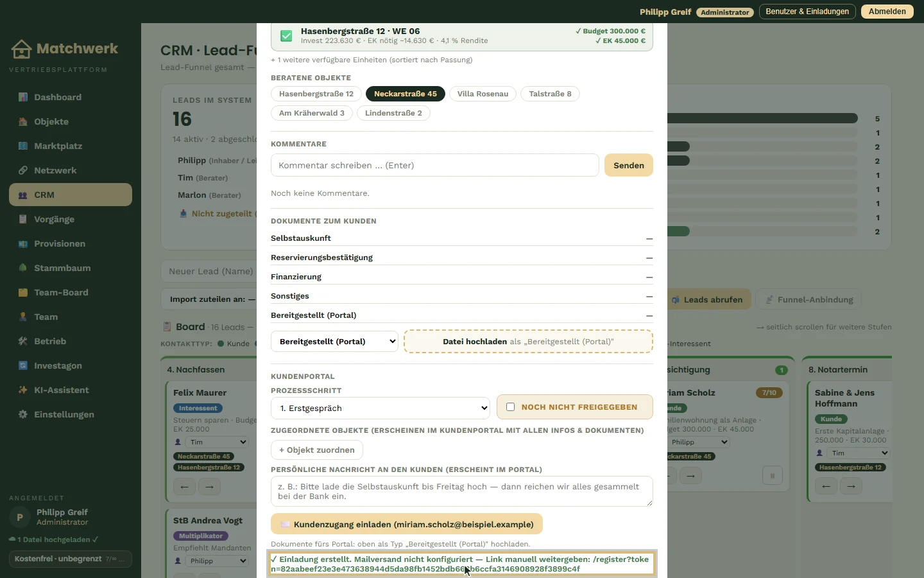924x578 pixels.
Task: Click Kundenzugang einladen button
Action: (x=407, y=524)
